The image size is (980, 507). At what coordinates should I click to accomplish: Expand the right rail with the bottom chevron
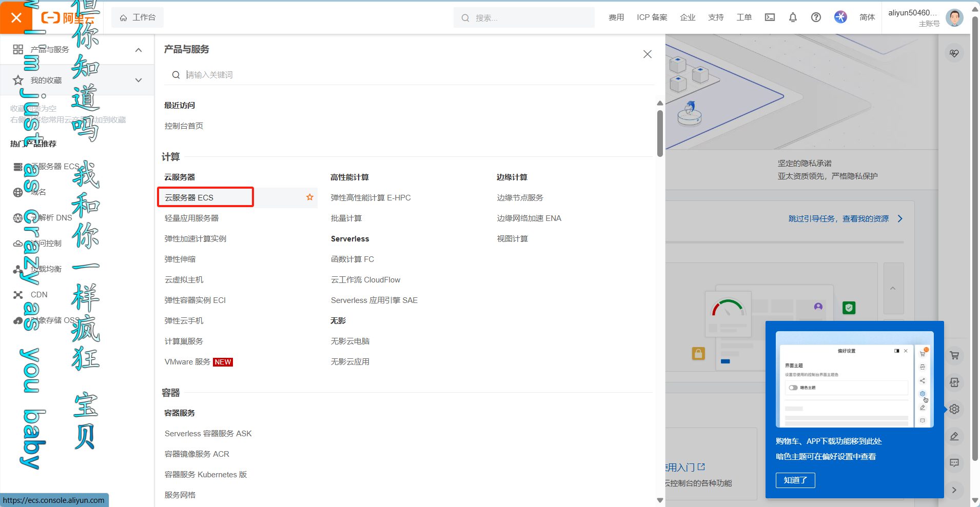(954, 490)
